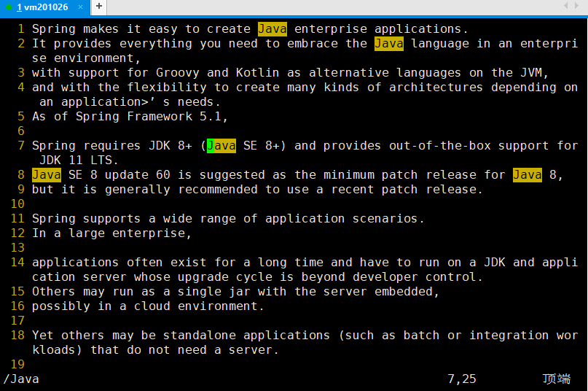Click the word flexibility on line 4
The height and width of the screenshot is (391, 588).
click(167, 88)
